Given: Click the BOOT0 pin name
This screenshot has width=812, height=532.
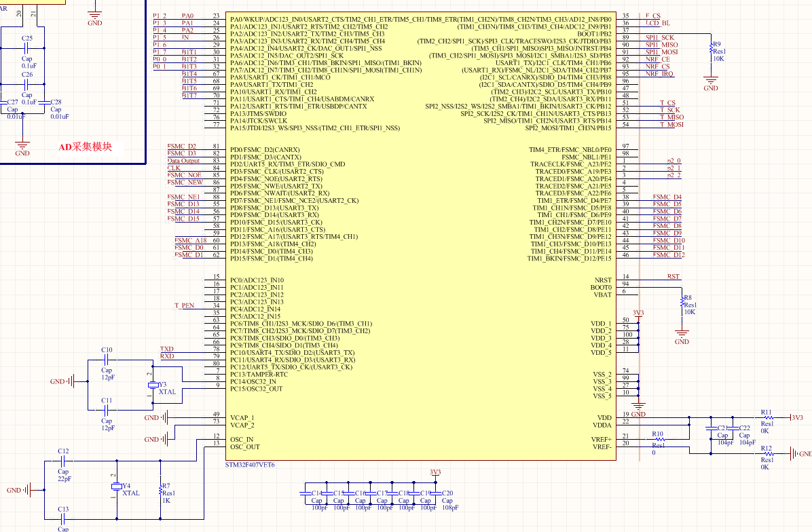Looking at the screenshot, I should (x=601, y=288).
